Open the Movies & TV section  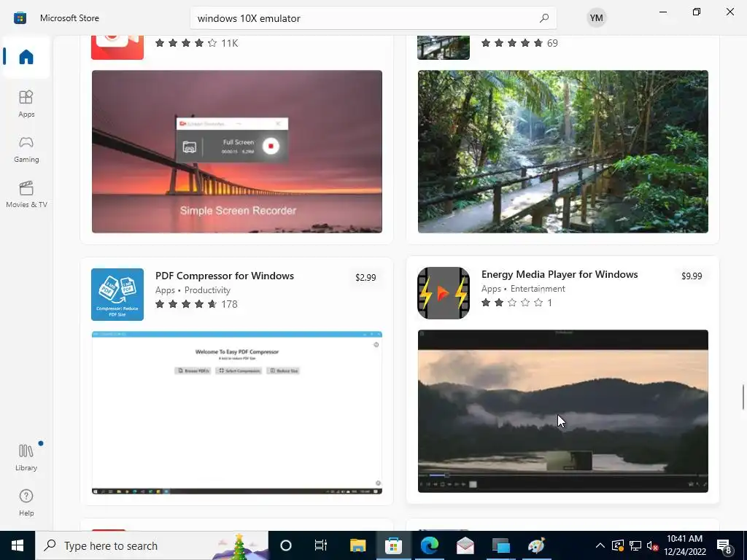click(26, 194)
